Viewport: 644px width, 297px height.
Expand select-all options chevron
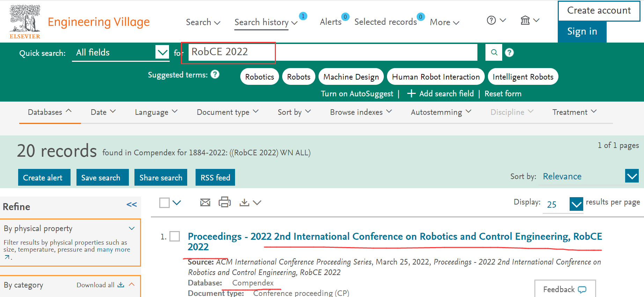[x=177, y=202]
